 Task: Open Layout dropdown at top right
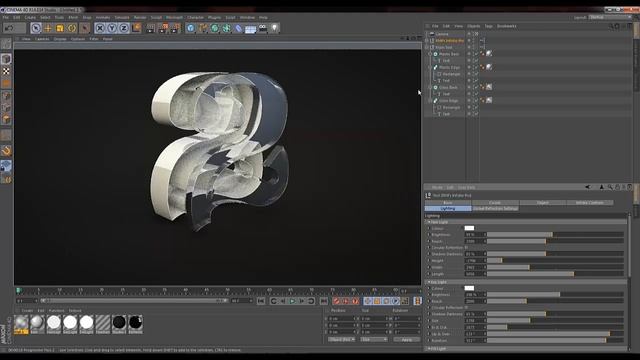point(610,18)
